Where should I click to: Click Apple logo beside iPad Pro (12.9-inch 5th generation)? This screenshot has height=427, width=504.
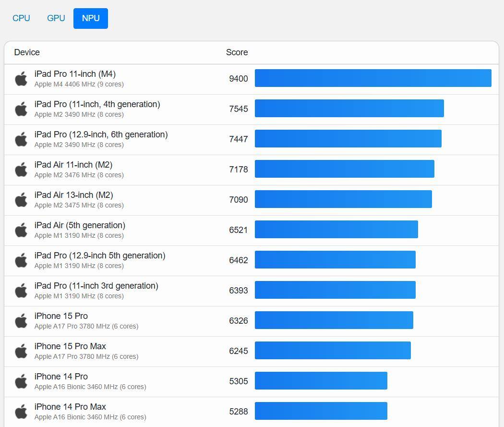point(21,260)
